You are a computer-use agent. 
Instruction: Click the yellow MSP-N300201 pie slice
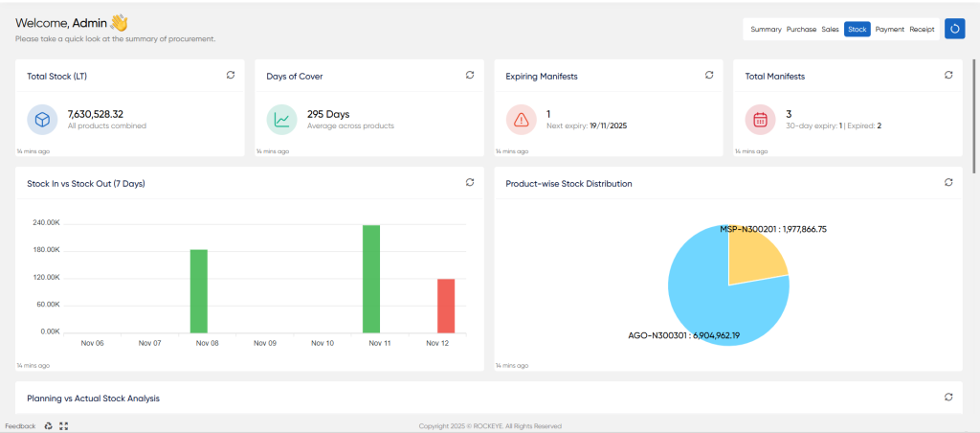coord(756,254)
